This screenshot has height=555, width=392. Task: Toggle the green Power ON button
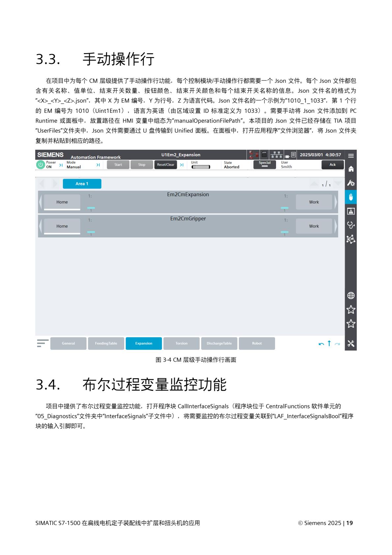tap(41, 165)
